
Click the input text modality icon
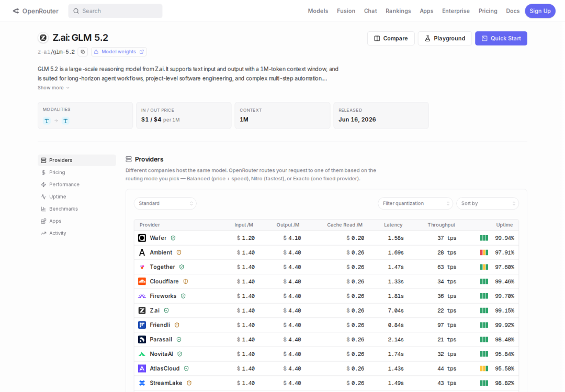[x=47, y=121]
